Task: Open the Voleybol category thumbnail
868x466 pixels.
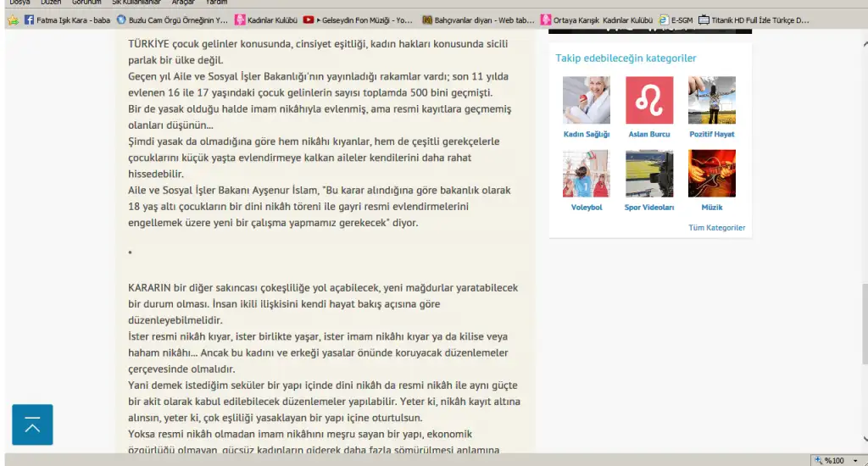Action: tap(587, 173)
